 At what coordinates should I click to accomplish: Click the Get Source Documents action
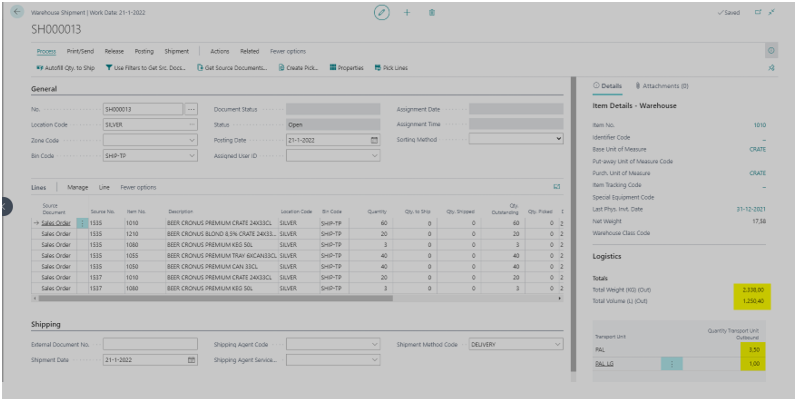(x=231, y=67)
